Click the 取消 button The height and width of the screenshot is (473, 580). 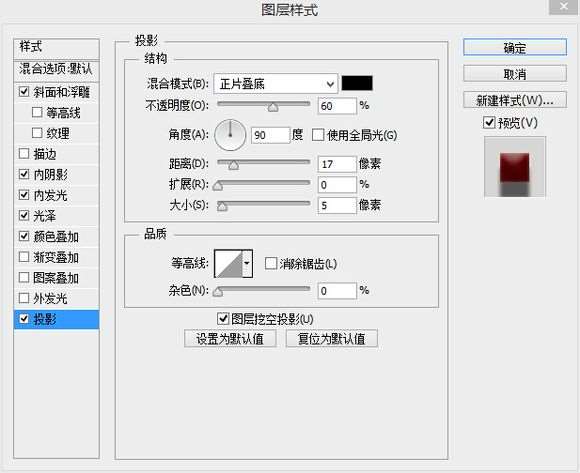pyautogui.click(x=515, y=74)
